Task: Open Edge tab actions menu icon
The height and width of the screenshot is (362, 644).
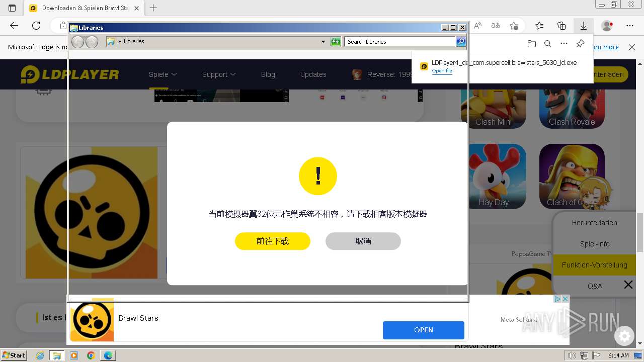Action: point(12,8)
